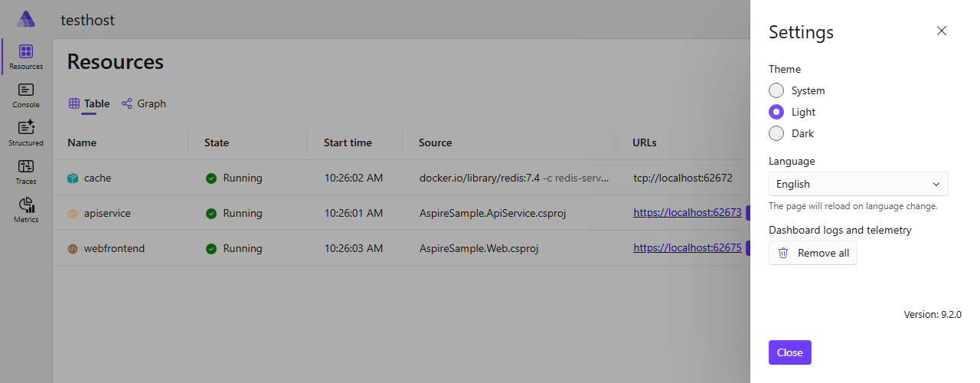
Task: Select the System theme radio button
Action: coord(776,90)
